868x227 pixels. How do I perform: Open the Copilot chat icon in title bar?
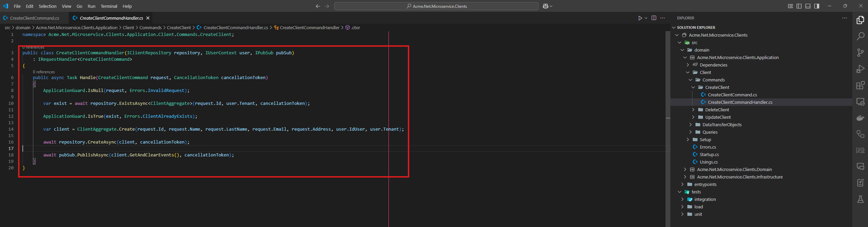pos(545,6)
